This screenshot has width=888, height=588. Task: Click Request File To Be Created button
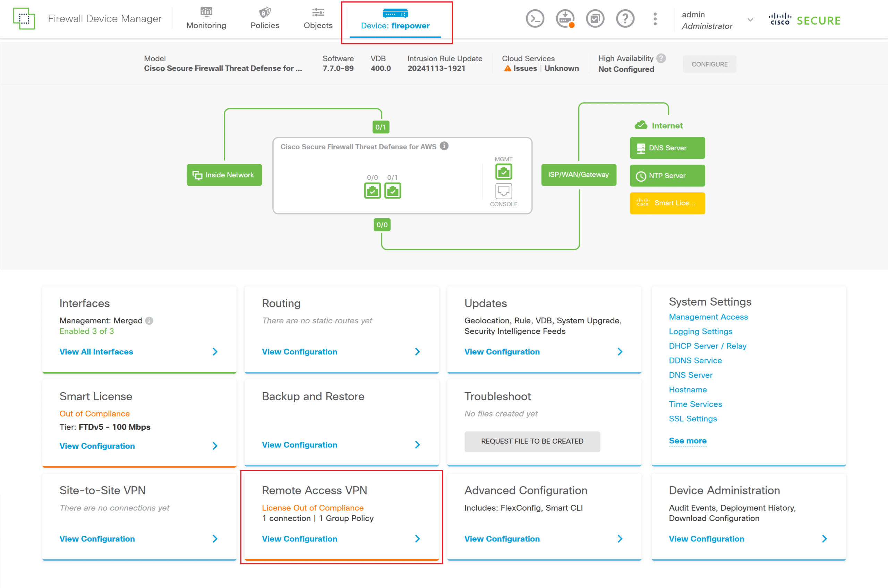click(x=532, y=441)
